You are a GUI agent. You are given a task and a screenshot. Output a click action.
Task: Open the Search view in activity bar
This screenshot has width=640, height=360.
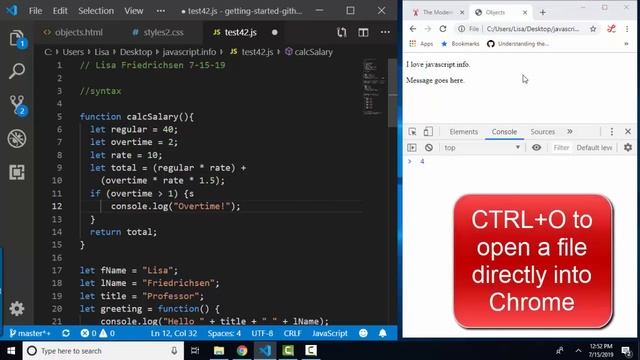(x=17, y=71)
